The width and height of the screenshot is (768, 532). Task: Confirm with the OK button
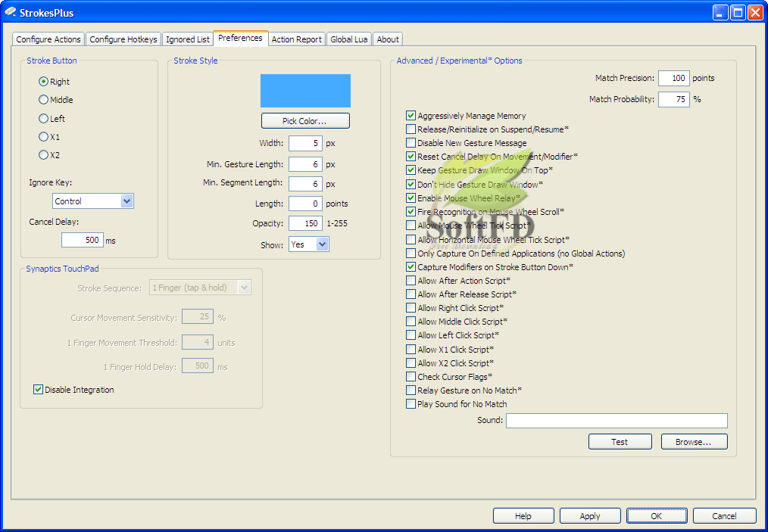pyautogui.click(x=657, y=516)
